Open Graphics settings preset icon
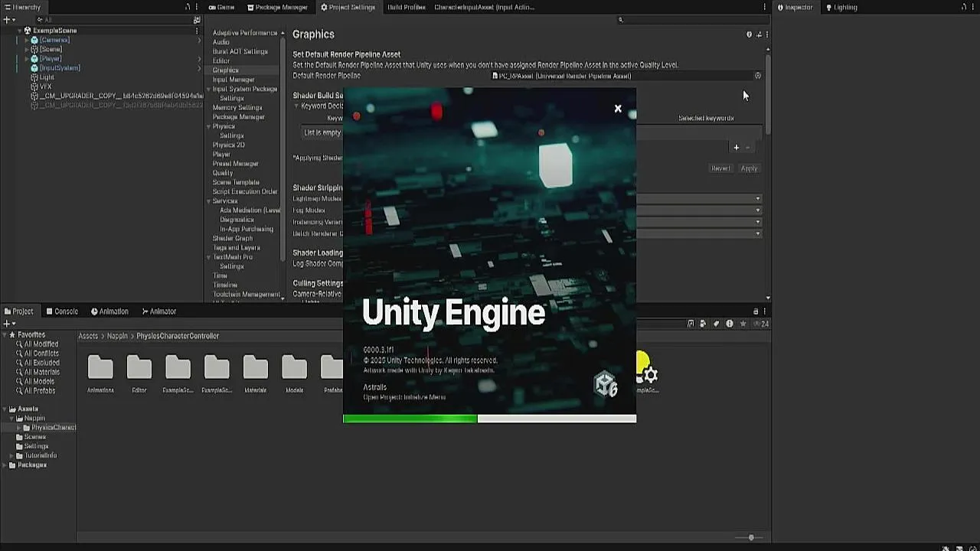This screenshot has width=980, height=551. coord(759,34)
